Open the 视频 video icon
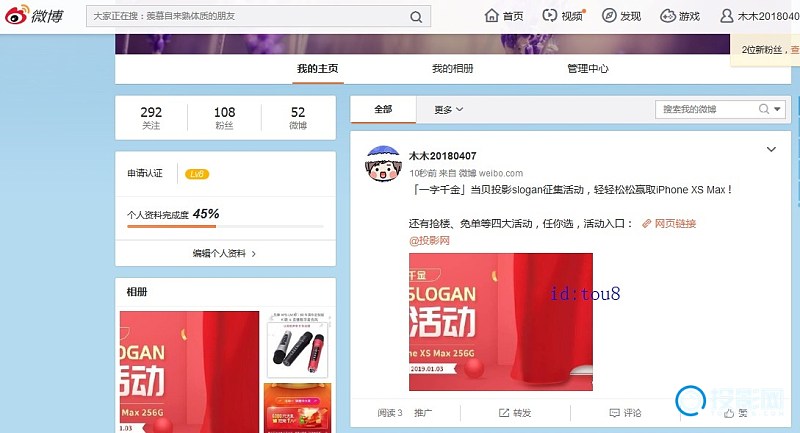800x433 pixels. click(550, 16)
